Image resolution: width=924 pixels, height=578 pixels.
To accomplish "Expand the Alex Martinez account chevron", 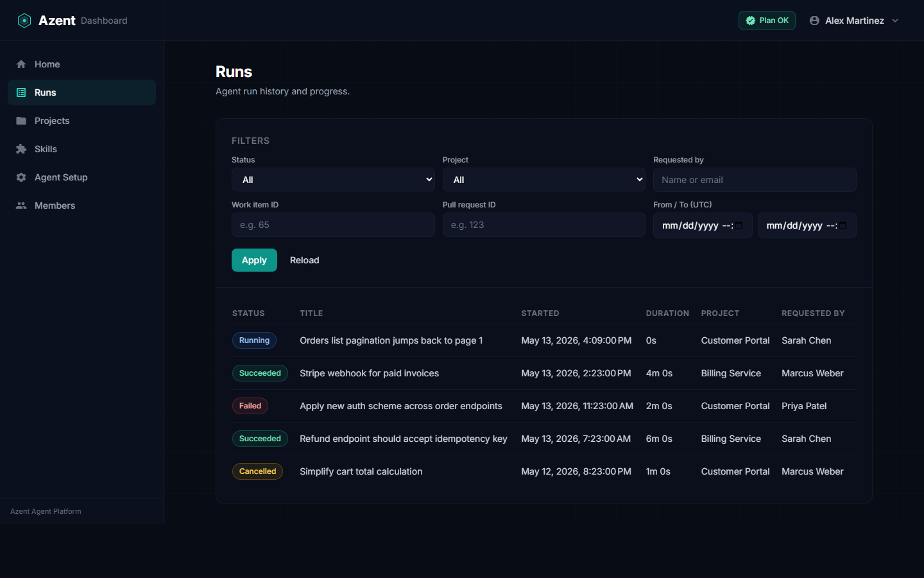I will coord(895,21).
